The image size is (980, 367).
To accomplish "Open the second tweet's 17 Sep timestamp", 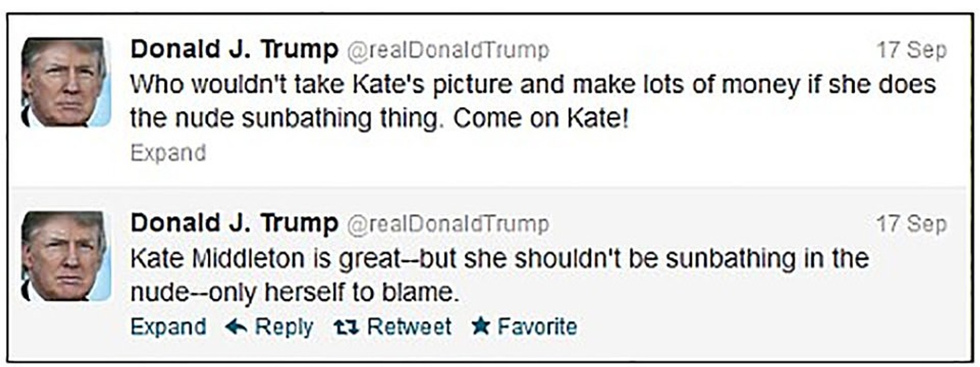I will [x=911, y=224].
